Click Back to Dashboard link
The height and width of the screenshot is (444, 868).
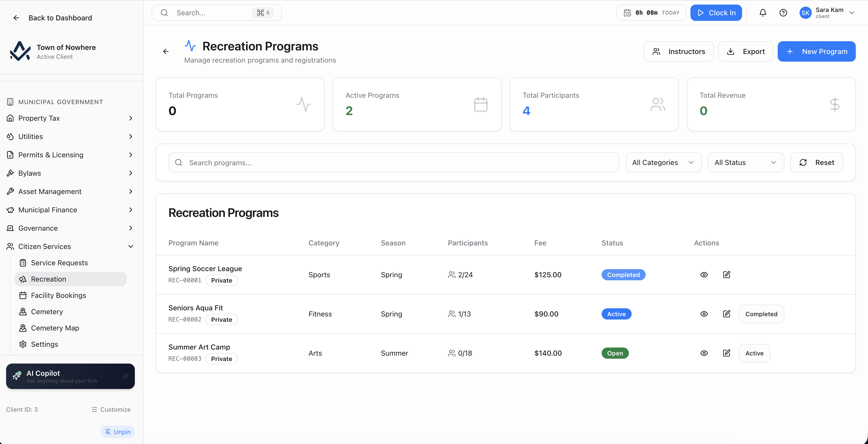point(52,18)
